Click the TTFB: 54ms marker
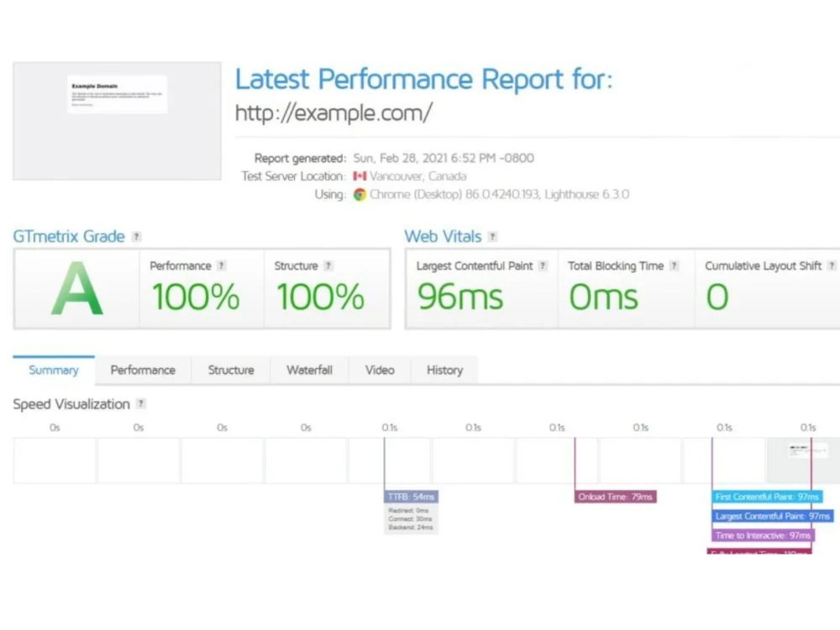840x630 pixels. [411, 496]
